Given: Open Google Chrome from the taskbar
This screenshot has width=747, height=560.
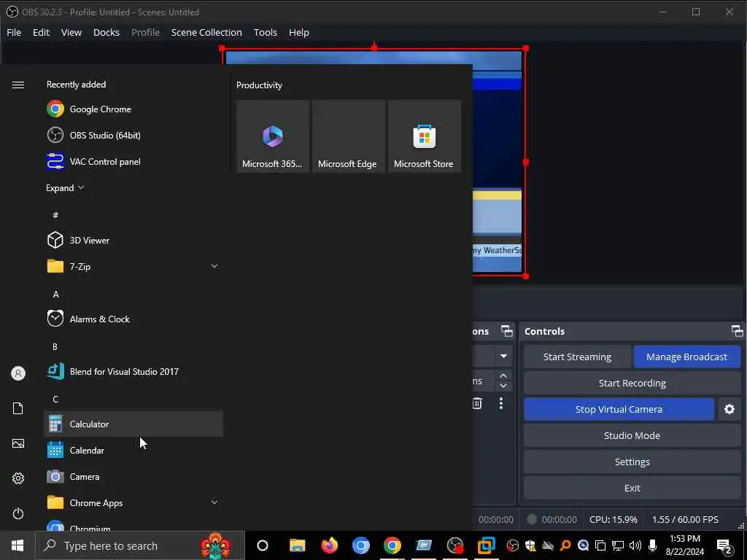Looking at the screenshot, I should [392, 545].
